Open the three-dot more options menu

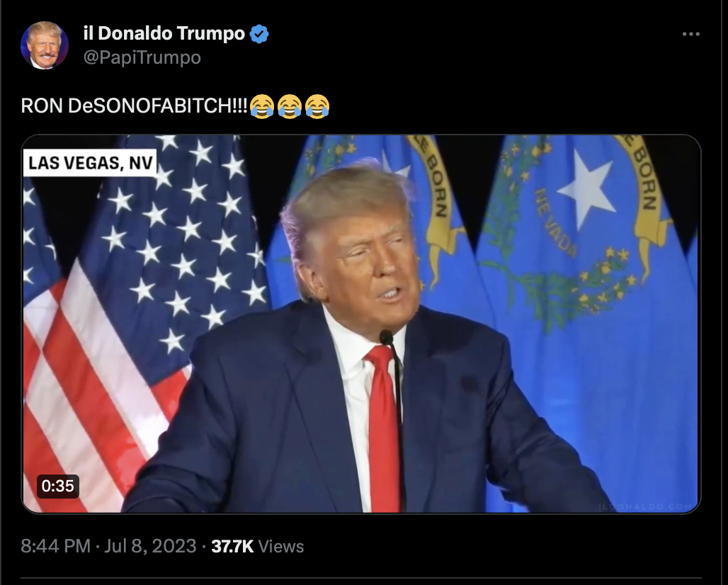point(691,34)
